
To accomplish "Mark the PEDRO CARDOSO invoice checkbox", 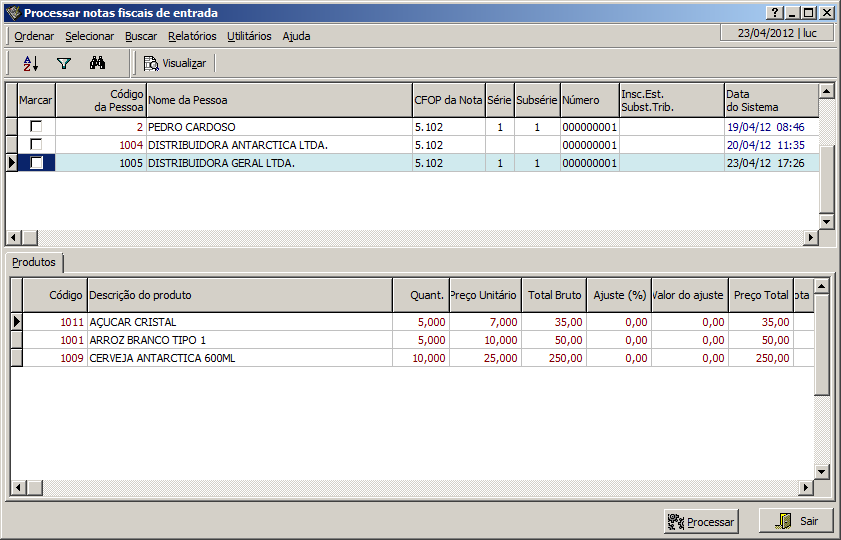I will coord(37,127).
